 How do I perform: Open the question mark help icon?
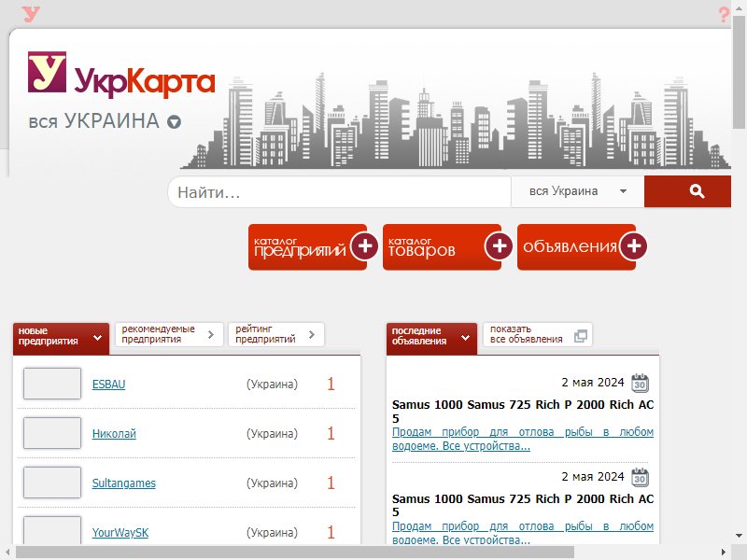(724, 14)
